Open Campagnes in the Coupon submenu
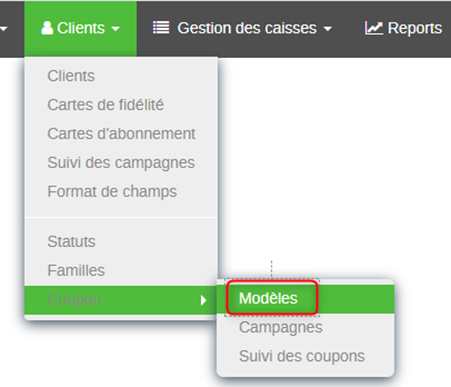The height and width of the screenshot is (387, 451). 281,327
